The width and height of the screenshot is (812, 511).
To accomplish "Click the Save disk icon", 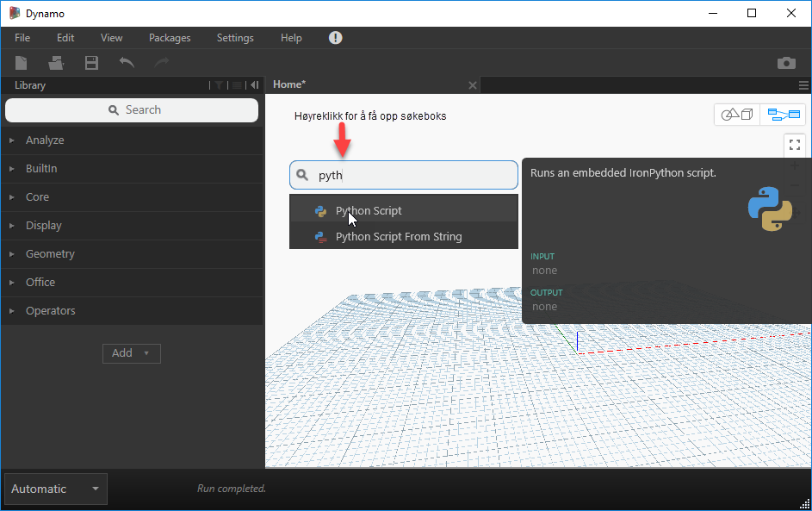I will 91,63.
